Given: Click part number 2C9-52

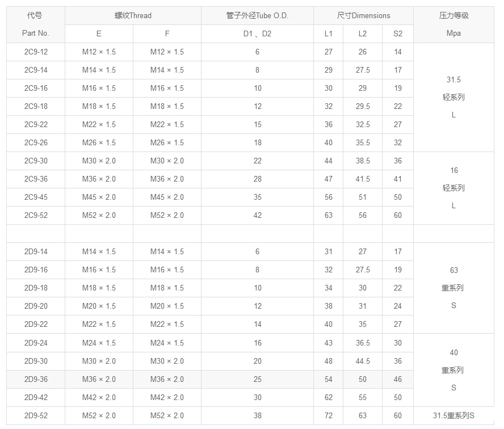Looking at the screenshot, I should point(36,216).
